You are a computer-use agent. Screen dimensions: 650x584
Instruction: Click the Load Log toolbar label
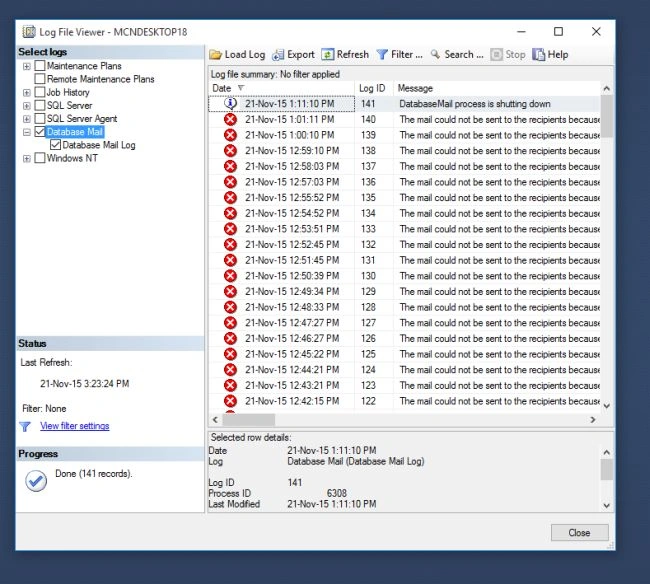tap(245, 55)
